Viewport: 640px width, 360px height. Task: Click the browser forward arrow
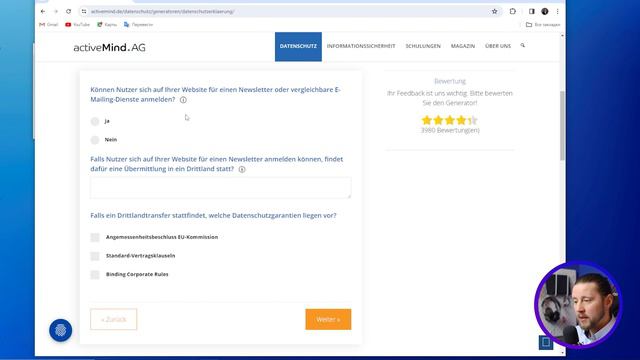(56, 11)
